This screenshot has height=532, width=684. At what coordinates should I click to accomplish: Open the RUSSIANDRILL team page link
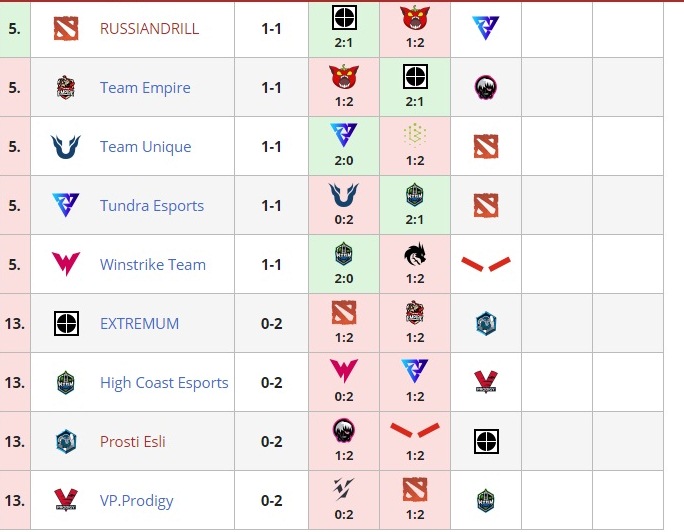pos(149,29)
